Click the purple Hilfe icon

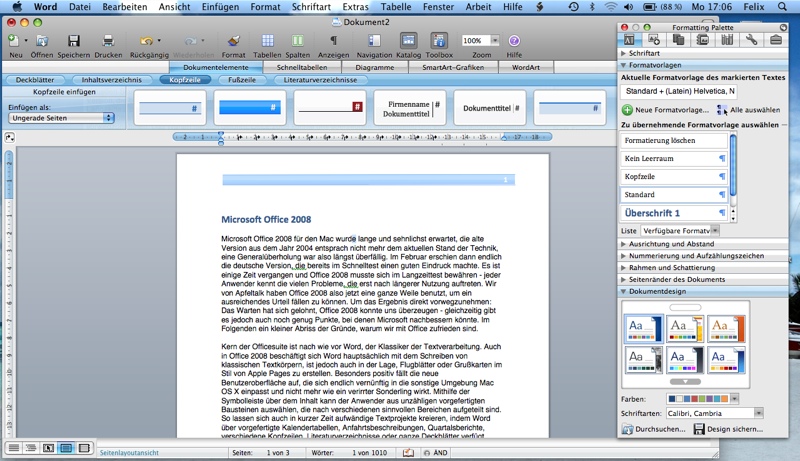[x=514, y=41]
